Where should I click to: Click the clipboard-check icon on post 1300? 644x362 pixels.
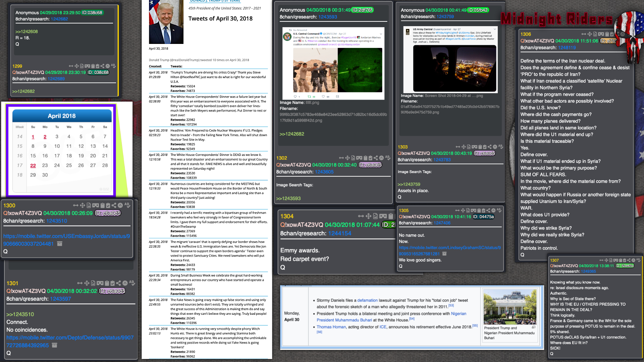[108, 205]
